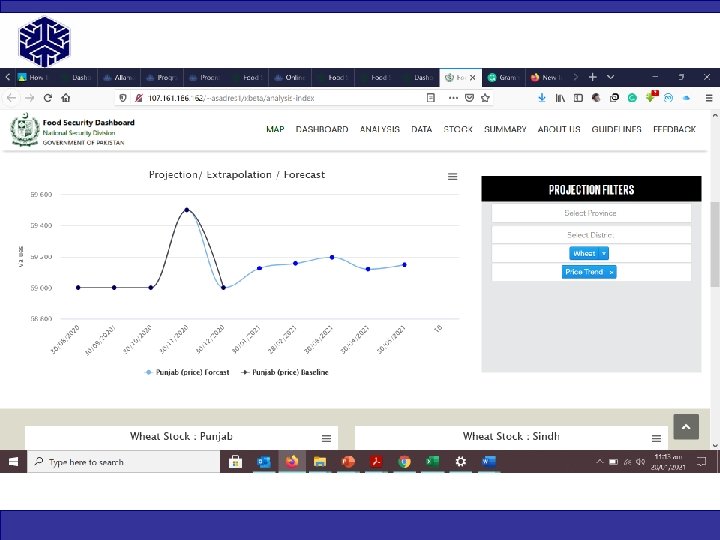
Task: Click the Windows taskbar search box
Action: coord(124,462)
